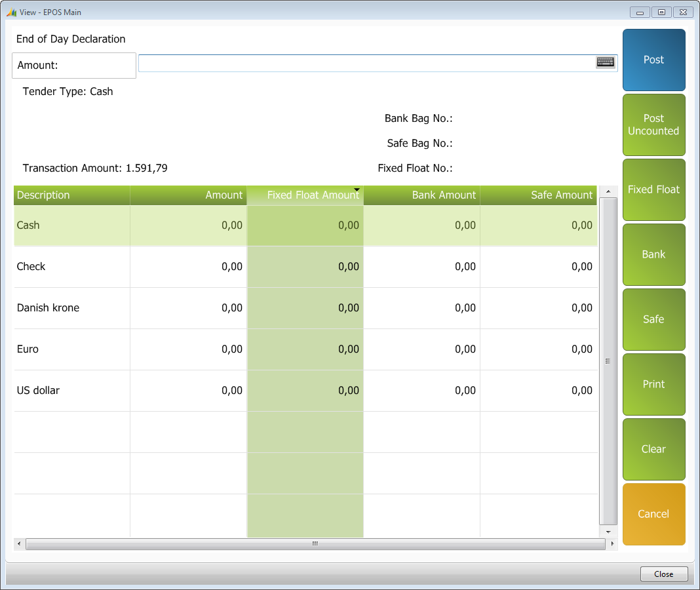Open the on-screen keyboard icon

tap(605, 62)
